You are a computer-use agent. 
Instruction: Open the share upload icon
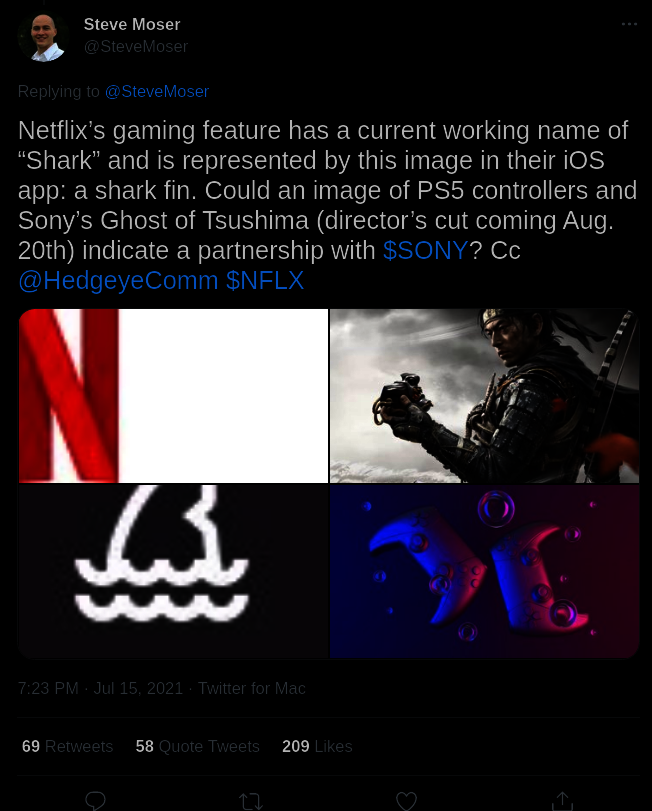pyautogui.click(x=562, y=801)
